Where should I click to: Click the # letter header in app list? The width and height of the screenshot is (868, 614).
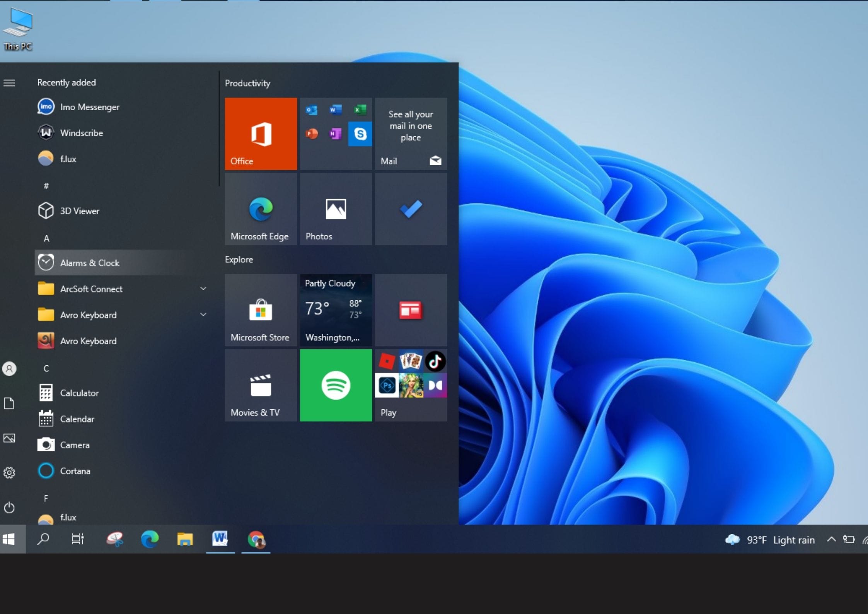pyautogui.click(x=46, y=186)
